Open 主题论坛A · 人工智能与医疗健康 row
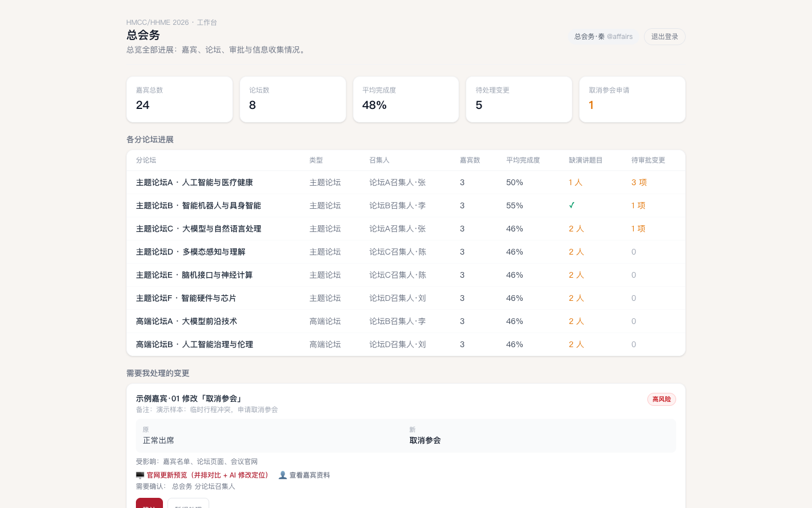The height and width of the screenshot is (508, 812). click(406, 182)
